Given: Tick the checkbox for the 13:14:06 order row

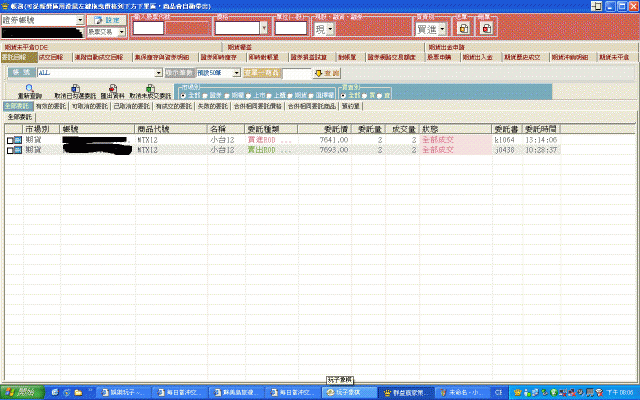Looking at the screenshot, I should [x=10, y=140].
